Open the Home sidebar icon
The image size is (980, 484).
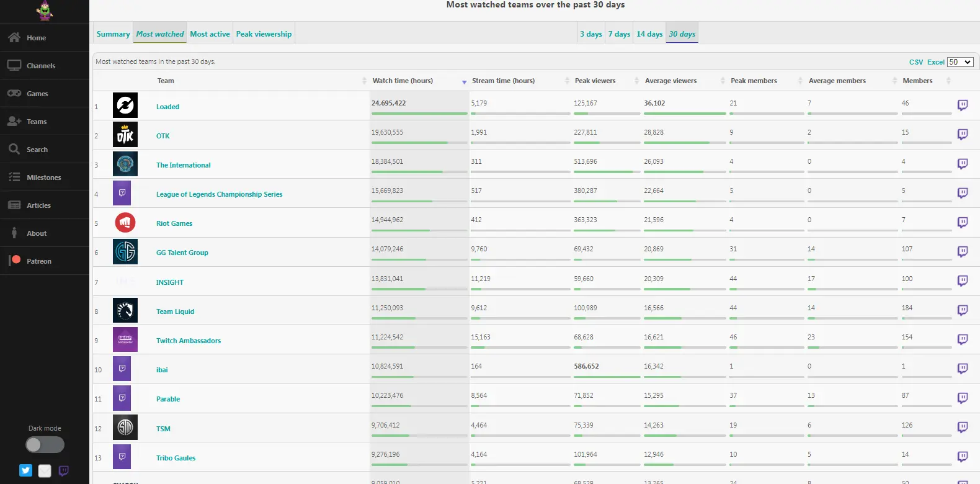pyautogui.click(x=14, y=38)
